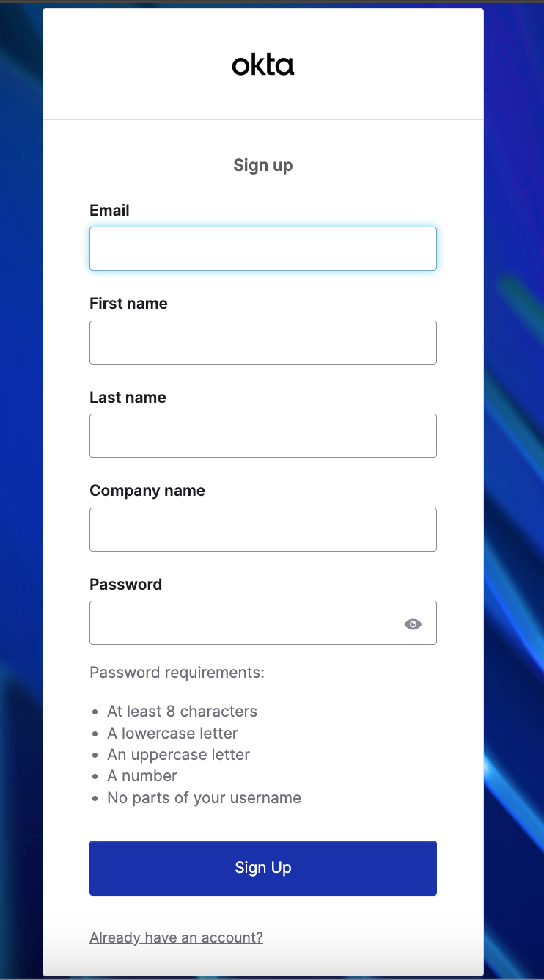Screen dimensions: 544x980
Task: Click the A number requirement item
Action: pos(142,775)
